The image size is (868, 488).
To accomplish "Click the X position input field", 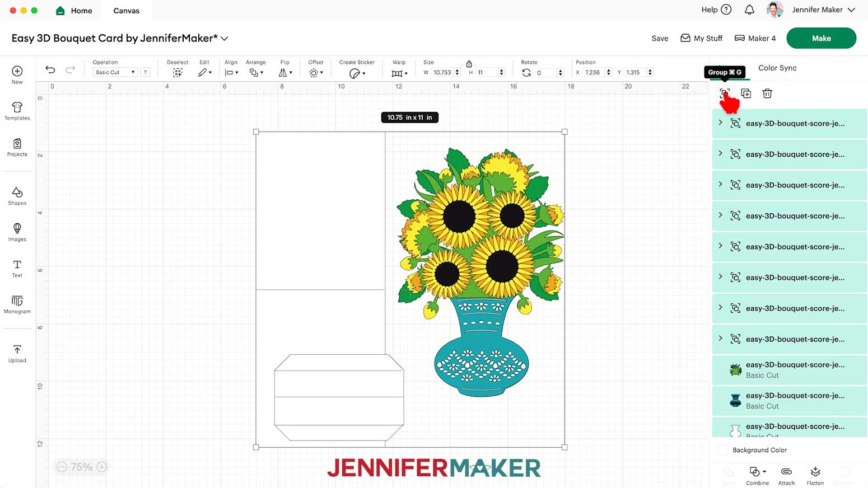I will pos(594,72).
